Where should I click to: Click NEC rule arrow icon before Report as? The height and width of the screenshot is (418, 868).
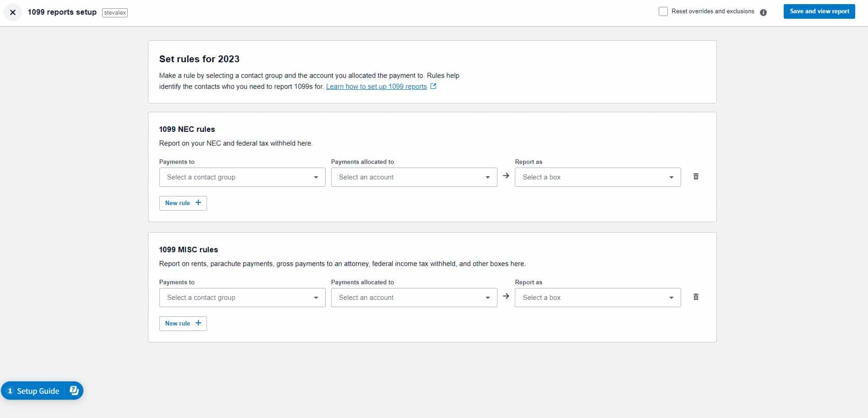click(x=506, y=176)
